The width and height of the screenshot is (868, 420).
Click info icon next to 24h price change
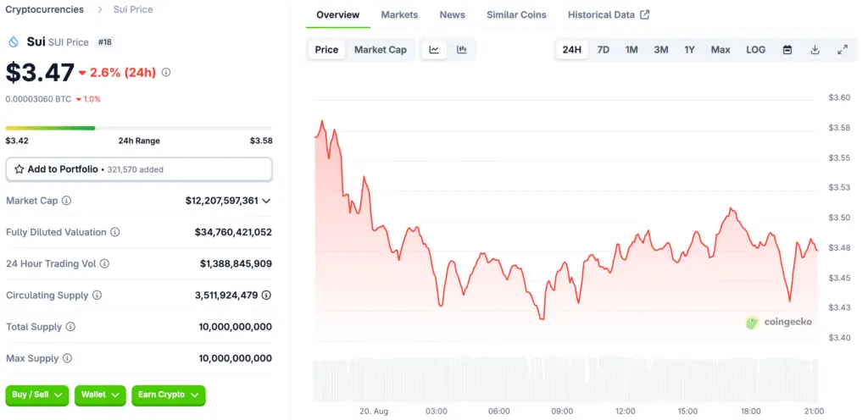[166, 73]
